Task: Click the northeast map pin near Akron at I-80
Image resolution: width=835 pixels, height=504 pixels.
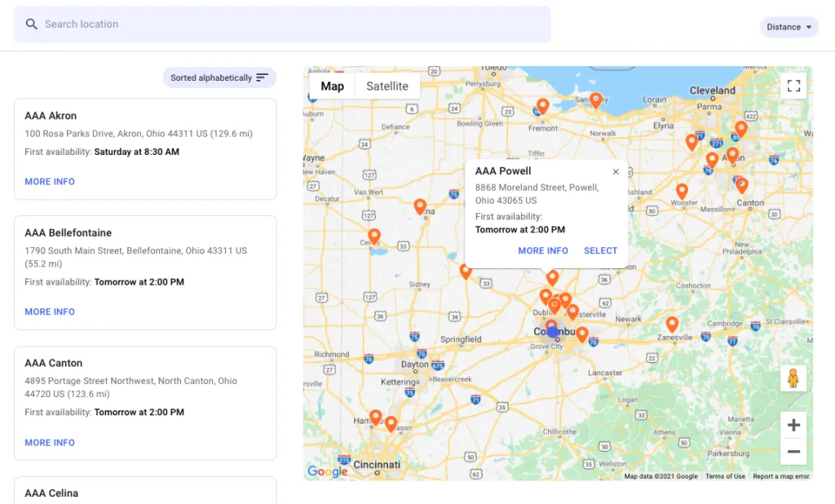Action: [x=740, y=128]
